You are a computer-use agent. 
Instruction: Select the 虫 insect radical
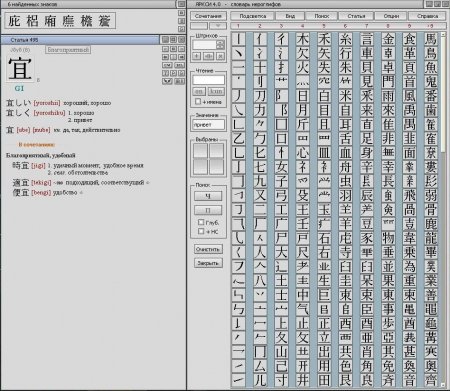pos(345,181)
